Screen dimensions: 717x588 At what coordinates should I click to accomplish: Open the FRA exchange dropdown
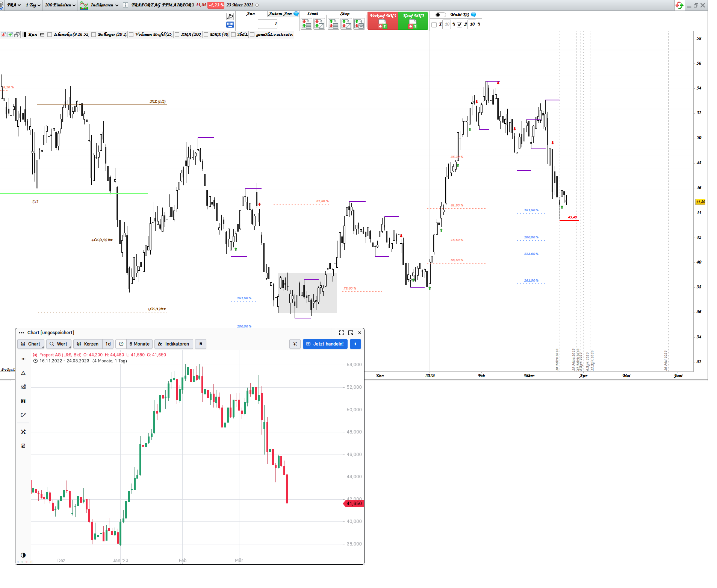[x=13, y=5]
